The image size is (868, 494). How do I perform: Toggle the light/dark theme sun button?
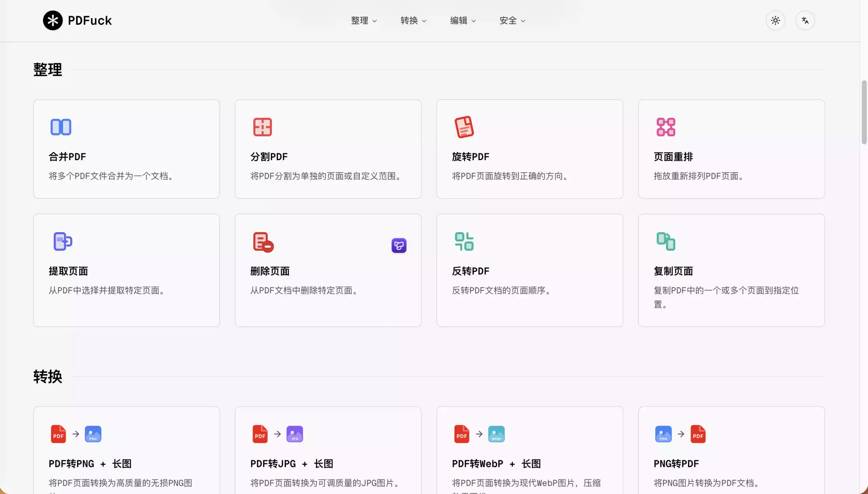click(775, 20)
